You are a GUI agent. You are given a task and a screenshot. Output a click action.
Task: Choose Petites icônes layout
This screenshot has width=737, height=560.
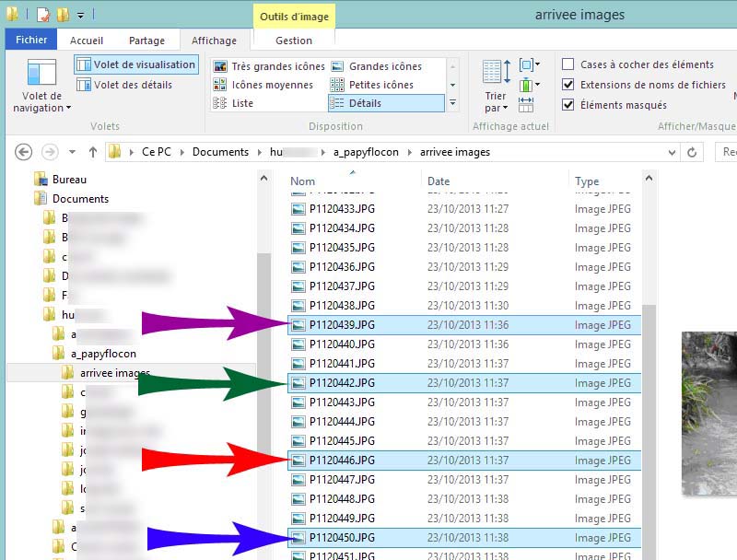click(372, 85)
